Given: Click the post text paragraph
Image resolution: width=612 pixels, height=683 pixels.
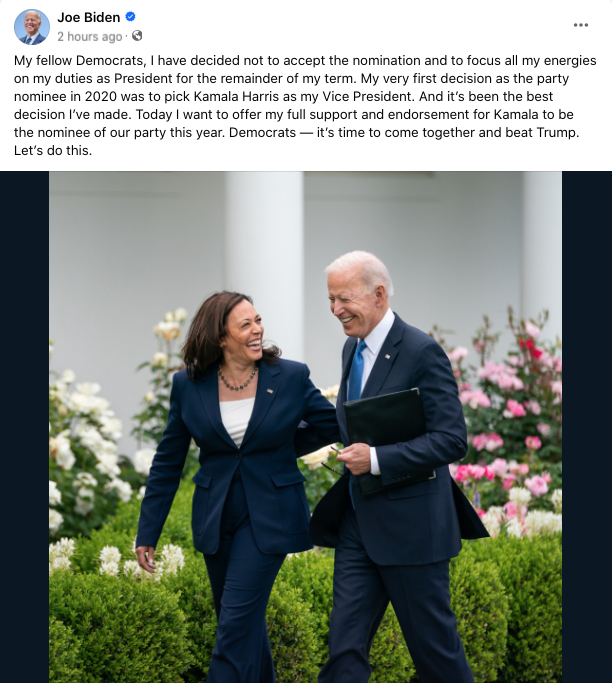Looking at the screenshot, I should pos(305,105).
